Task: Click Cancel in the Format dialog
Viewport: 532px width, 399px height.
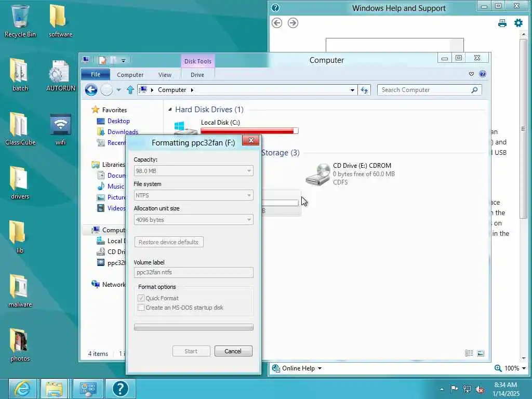Action: tap(233, 351)
